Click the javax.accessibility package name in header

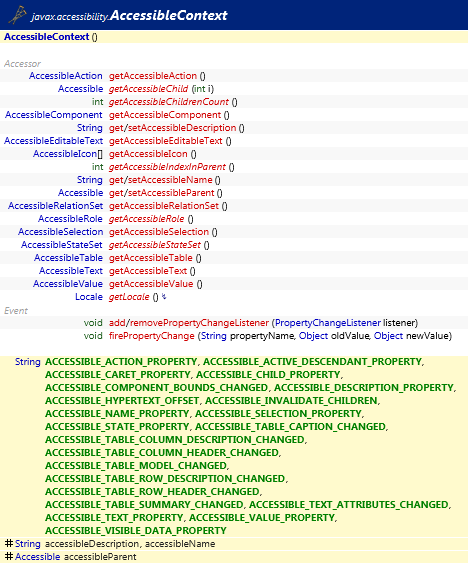(70, 17)
